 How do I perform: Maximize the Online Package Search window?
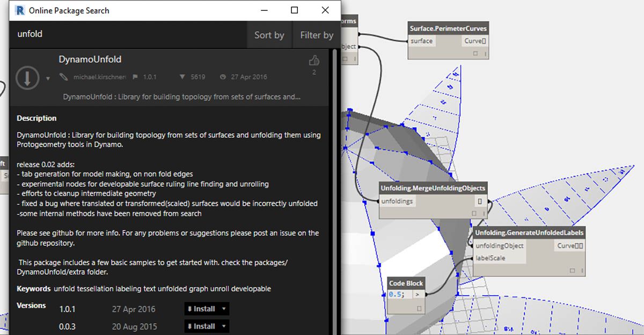[x=294, y=10]
